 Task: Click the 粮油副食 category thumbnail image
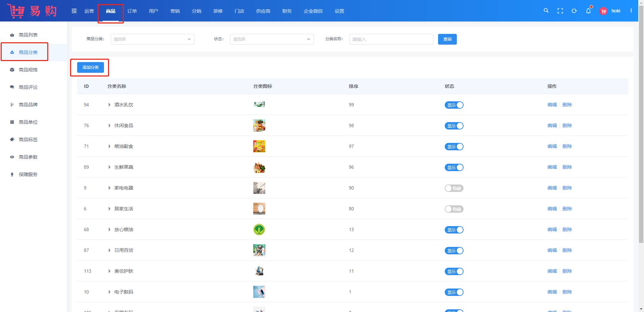(259, 146)
